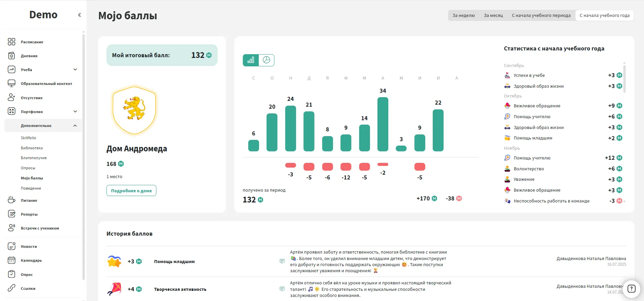Switch to bar chart view
644x301 pixels.
pos(251,60)
